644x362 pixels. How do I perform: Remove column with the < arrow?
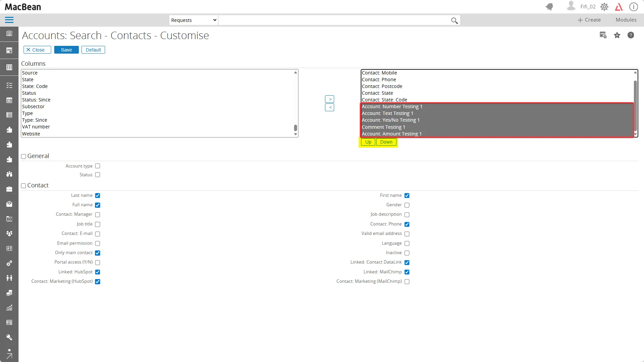[x=329, y=108]
